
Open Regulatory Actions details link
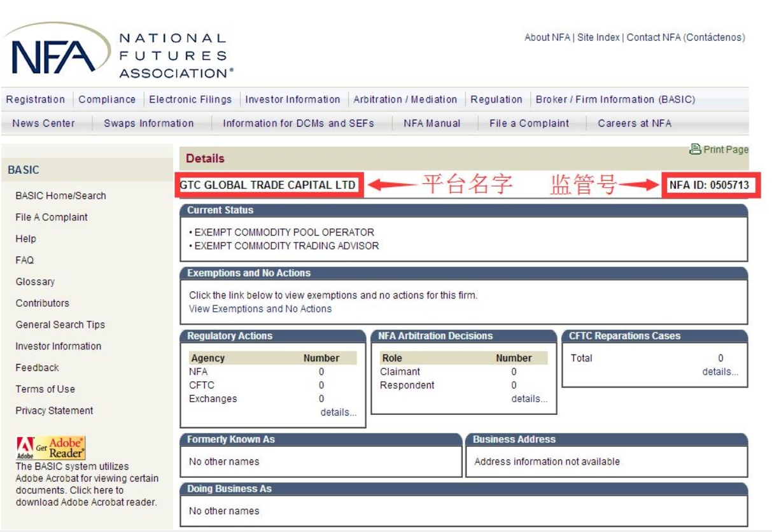[x=339, y=412]
